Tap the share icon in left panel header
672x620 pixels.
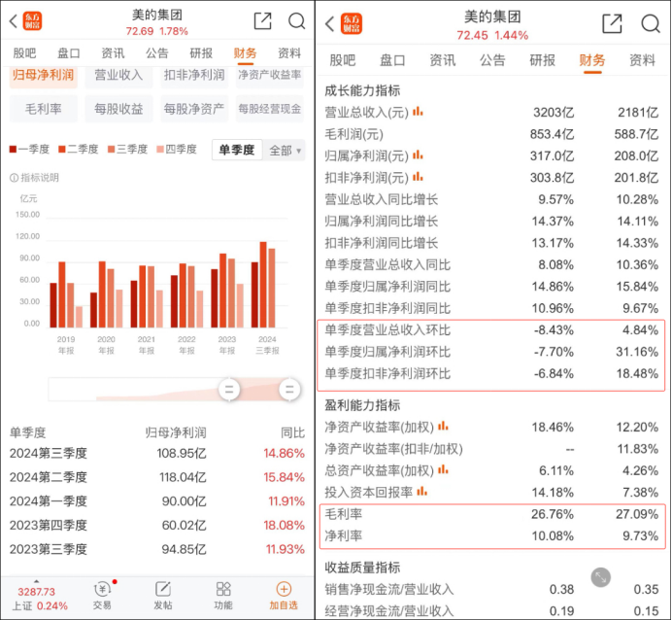pyautogui.click(x=263, y=20)
